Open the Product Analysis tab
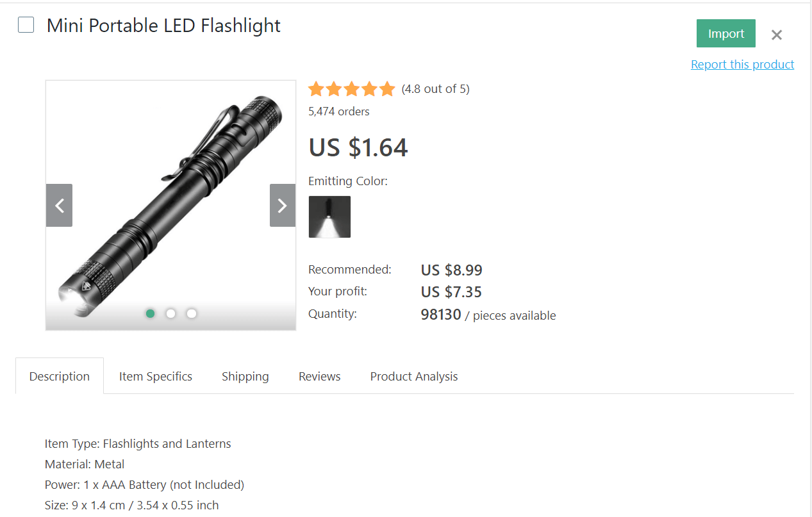 point(413,376)
